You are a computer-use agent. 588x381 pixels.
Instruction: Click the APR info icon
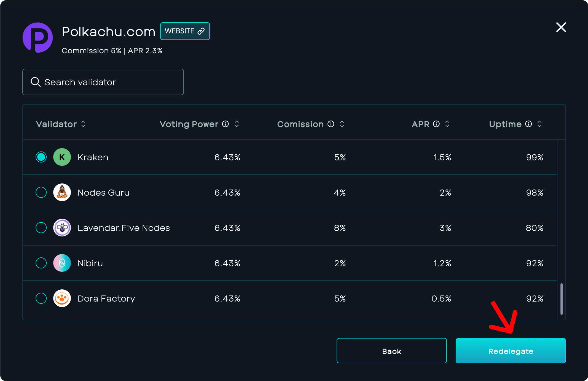(436, 124)
